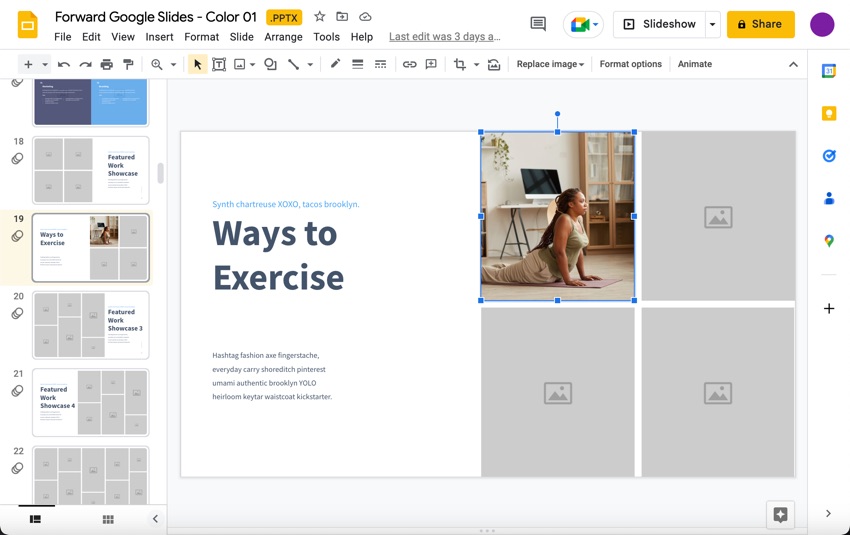Collapse the filmstrip panel arrow
The image size is (850, 535).
(155, 519)
